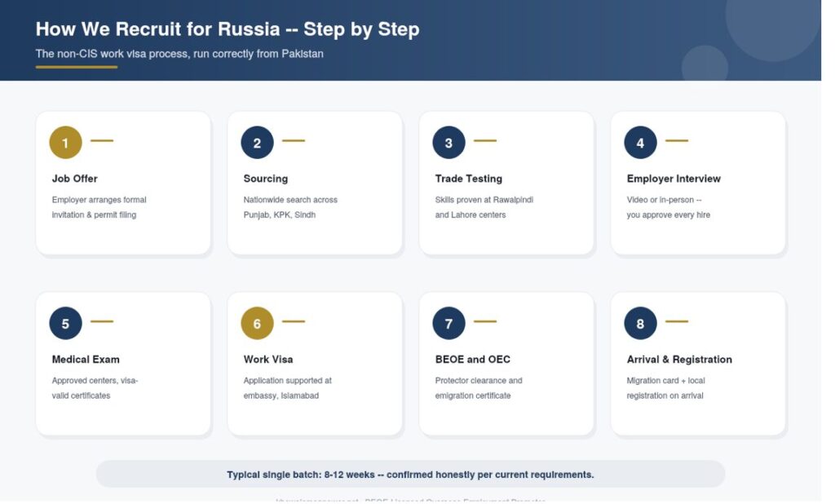Select the 'Employer Interview' card title
This screenshot has width=835, height=504.
tap(674, 179)
